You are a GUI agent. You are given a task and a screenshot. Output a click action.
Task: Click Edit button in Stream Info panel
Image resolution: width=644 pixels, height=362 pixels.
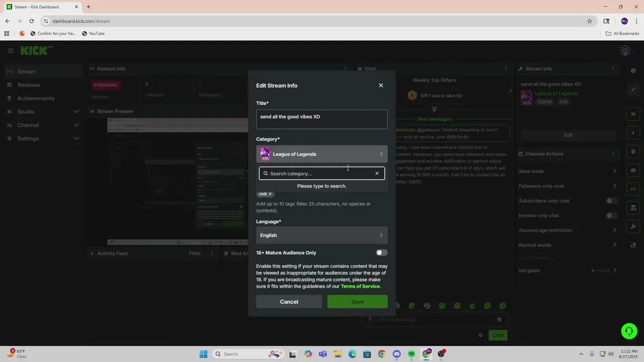click(568, 135)
